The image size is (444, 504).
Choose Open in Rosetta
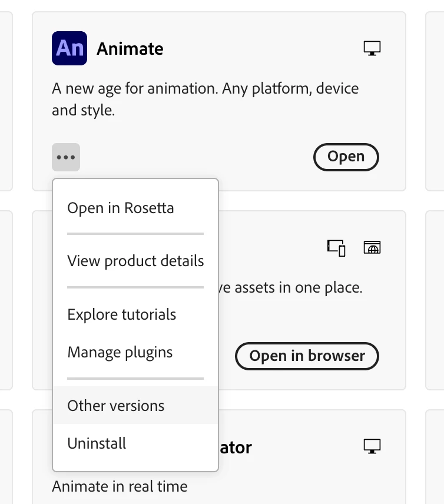click(x=135, y=208)
